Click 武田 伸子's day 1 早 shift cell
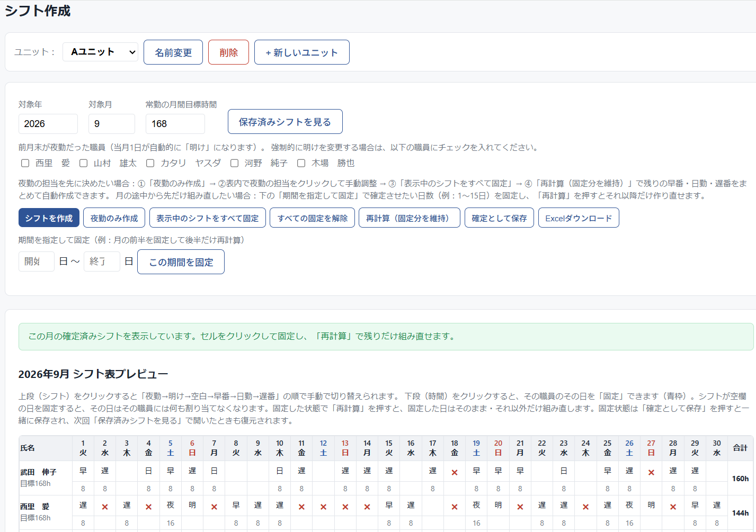 click(83, 471)
